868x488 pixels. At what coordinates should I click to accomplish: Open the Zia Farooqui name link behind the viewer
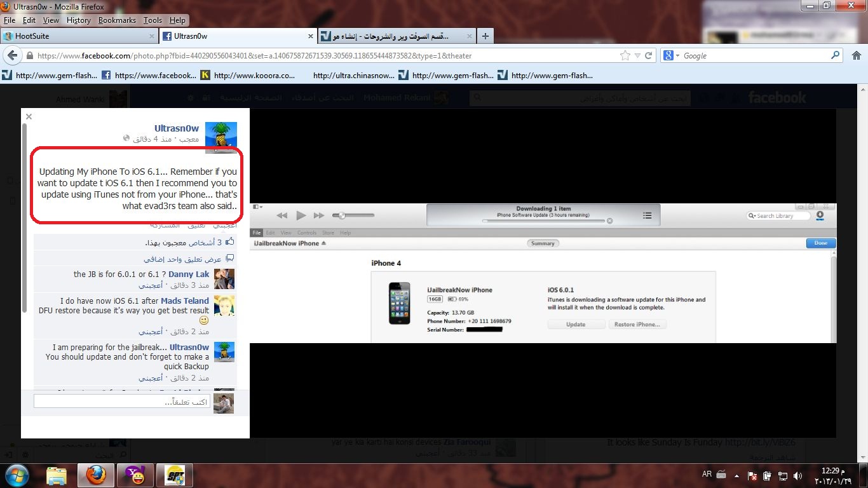click(x=466, y=442)
